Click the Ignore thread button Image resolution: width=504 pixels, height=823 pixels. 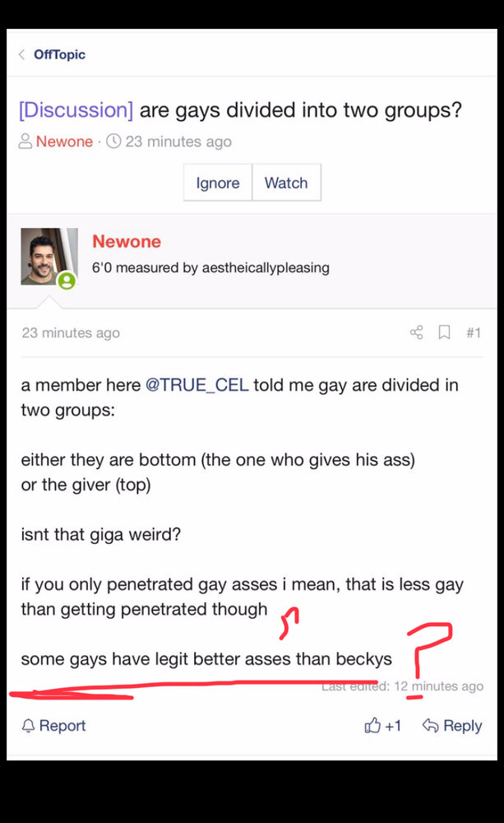point(218,183)
